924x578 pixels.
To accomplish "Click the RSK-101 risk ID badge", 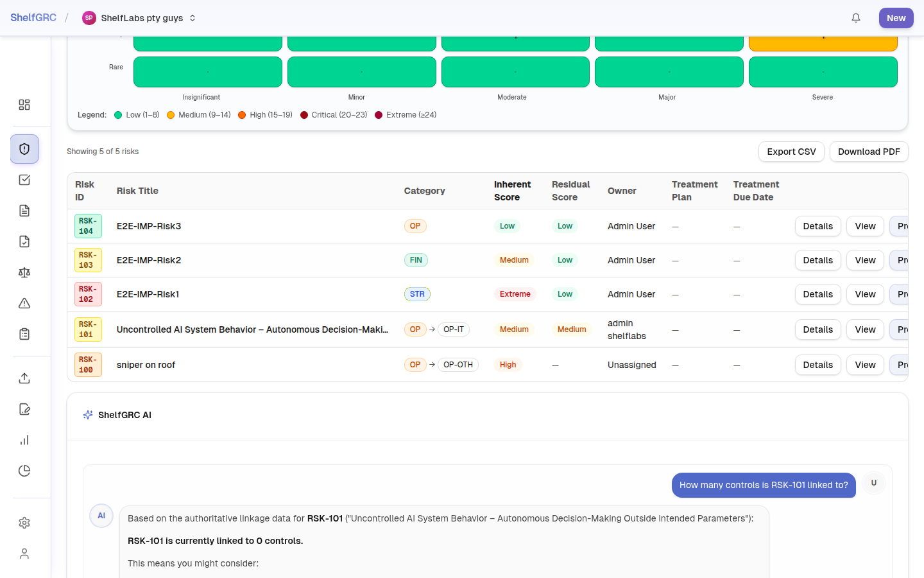I will (88, 329).
